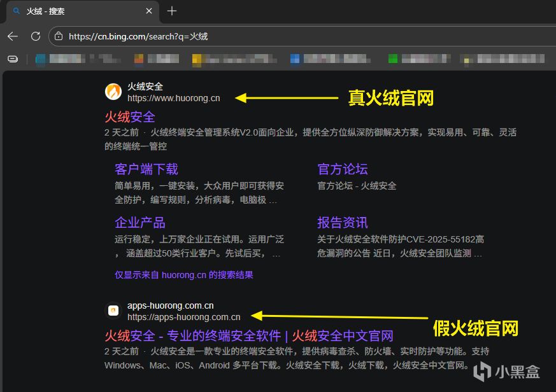
Task: Open the 企业产品 sitelink
Action: pos(140,223)
